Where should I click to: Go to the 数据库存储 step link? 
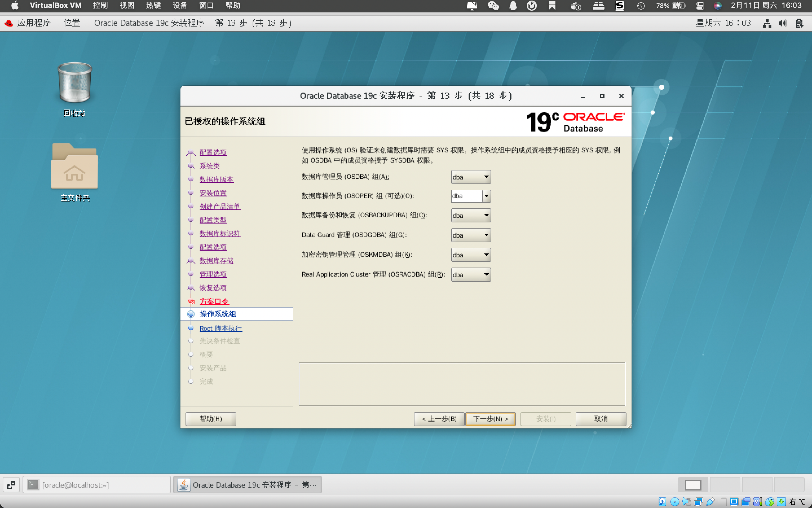pyautogui.click(x=217, y=261)
